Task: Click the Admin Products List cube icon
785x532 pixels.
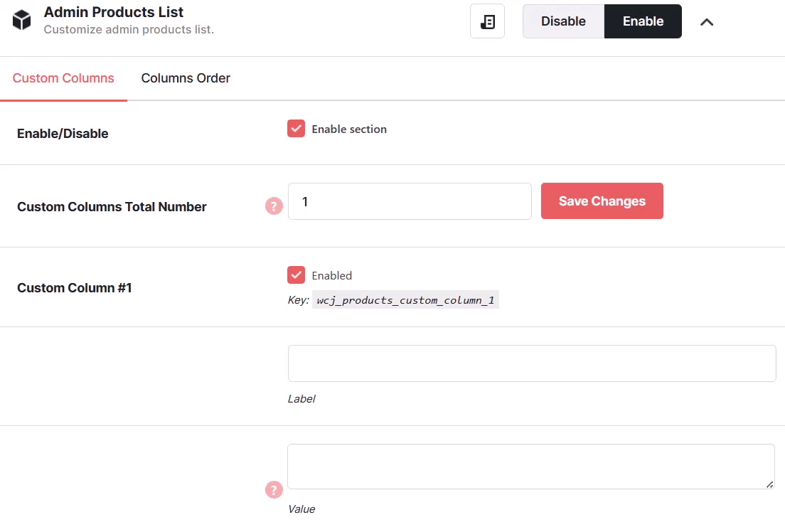Action: click(x=21, y=21)
